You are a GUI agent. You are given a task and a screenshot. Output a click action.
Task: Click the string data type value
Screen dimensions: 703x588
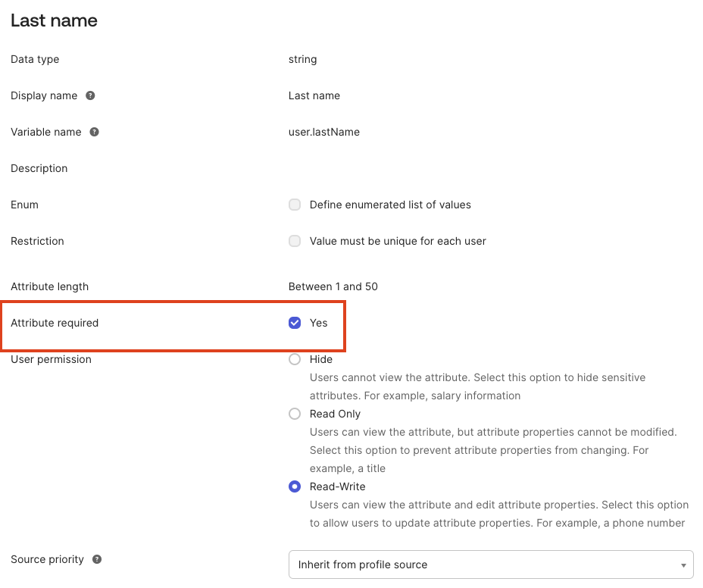(x=302, y=59)
